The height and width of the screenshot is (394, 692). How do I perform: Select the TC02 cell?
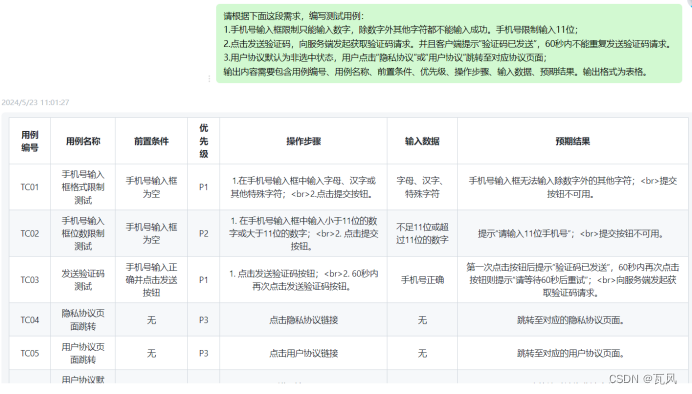click(x=30, y=233)
